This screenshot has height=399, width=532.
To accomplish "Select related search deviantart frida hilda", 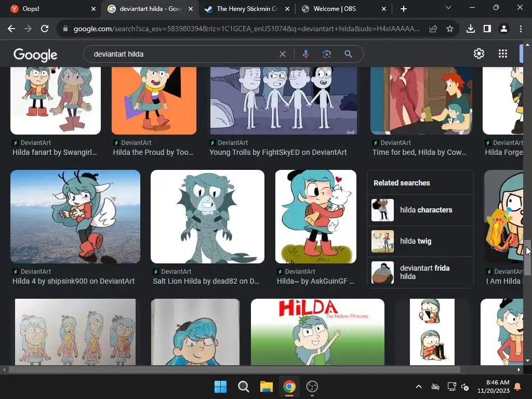I will 420,272.
